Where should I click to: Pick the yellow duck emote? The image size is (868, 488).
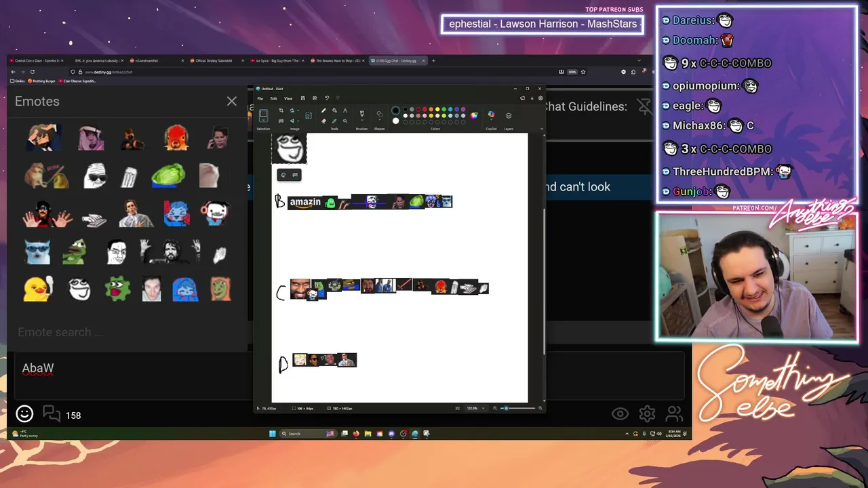(38, 289)
